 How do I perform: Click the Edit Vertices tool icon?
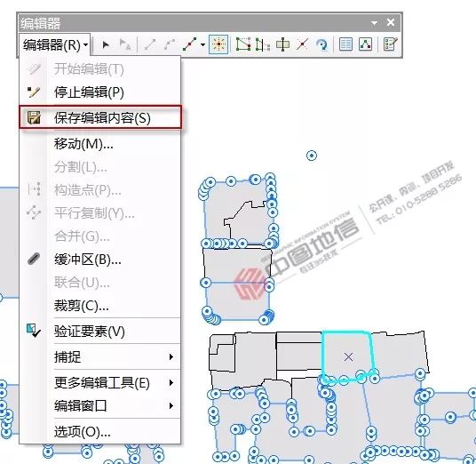pos(243,45)
